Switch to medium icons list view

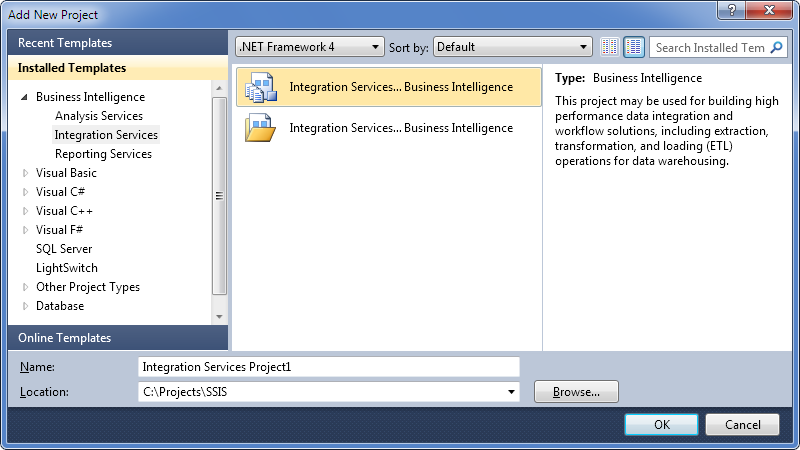point(634,47)
